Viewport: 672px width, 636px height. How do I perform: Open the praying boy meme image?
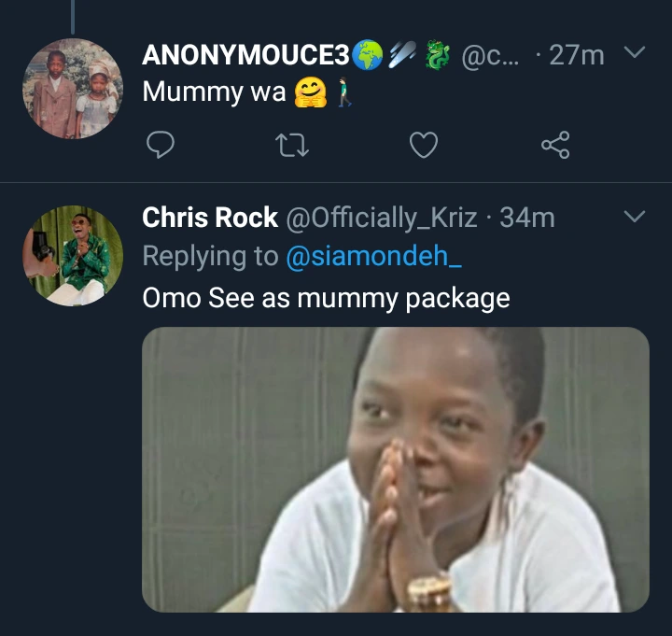(395, 469)
